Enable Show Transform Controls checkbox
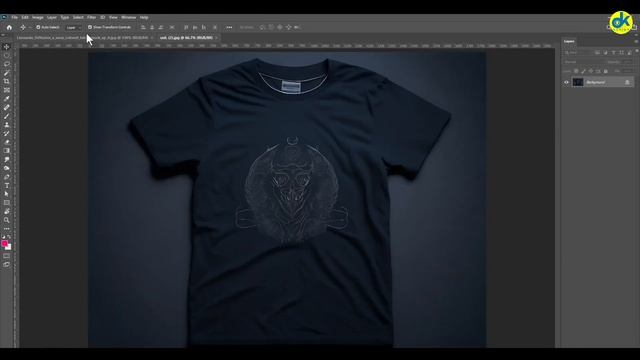Screen dimensions: 640x360 click(x=90, y=27)
